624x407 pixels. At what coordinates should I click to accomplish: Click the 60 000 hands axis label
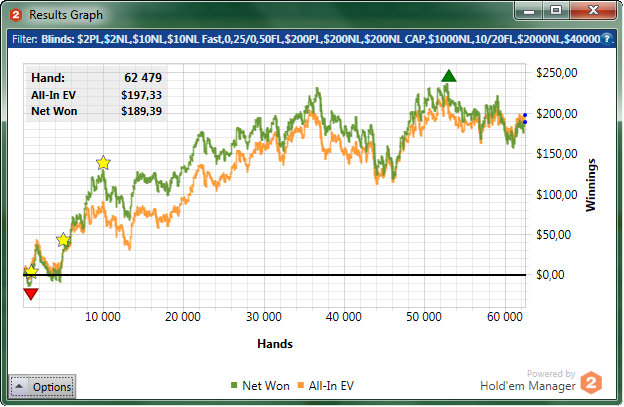[x=504, y=317]
